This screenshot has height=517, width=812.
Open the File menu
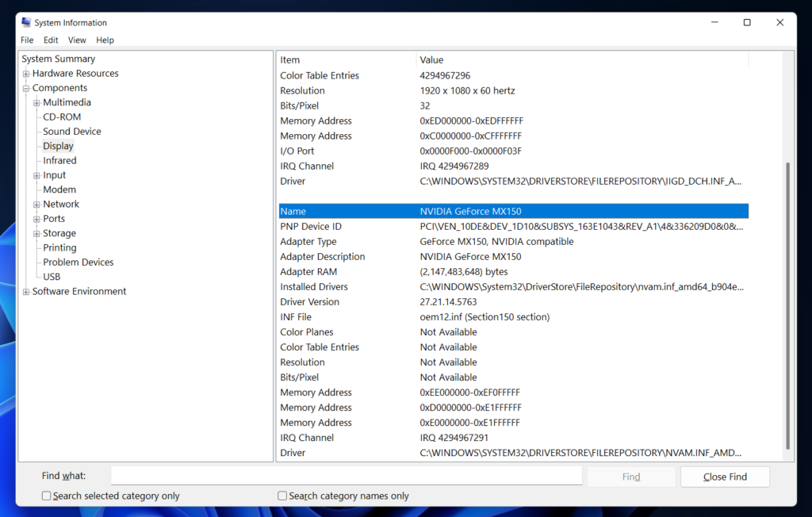27,40
